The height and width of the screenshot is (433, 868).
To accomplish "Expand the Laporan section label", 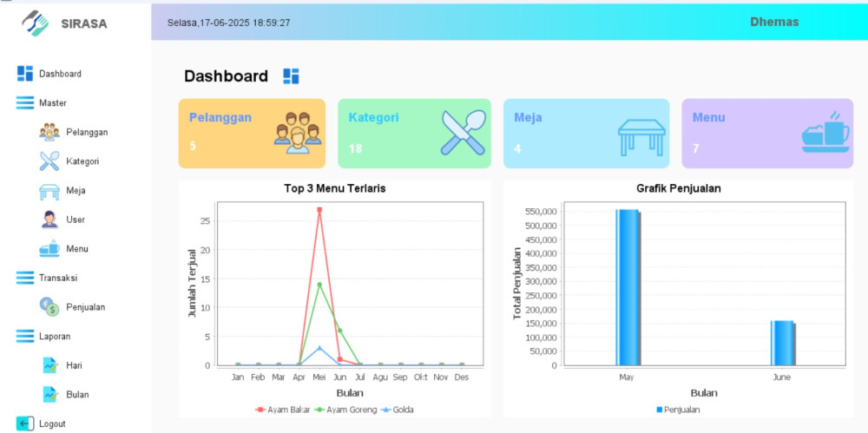I will (55, 336).
